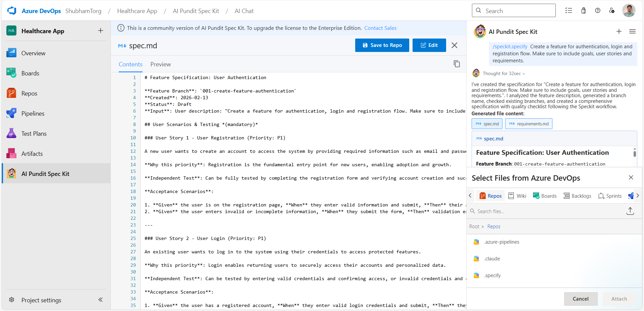
Task: Start new chat with plus icon
Action: pyautogui.click(x=619, y=32)
